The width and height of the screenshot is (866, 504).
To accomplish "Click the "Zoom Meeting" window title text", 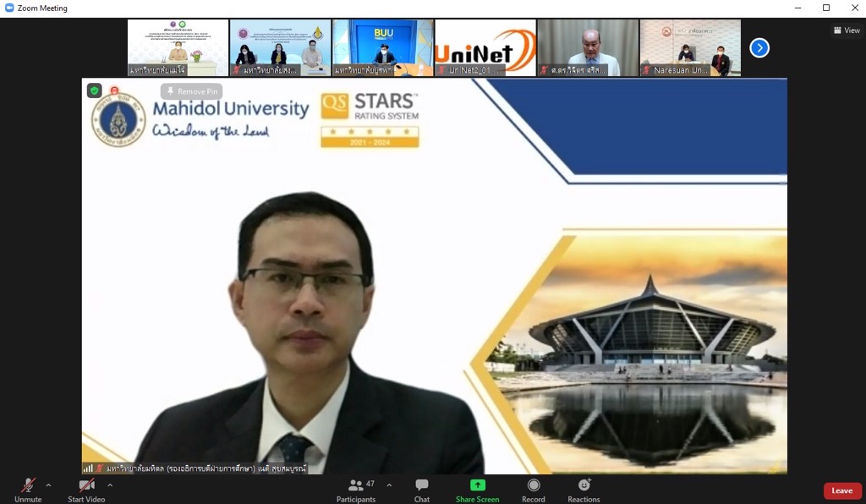I will pos(42,8).
